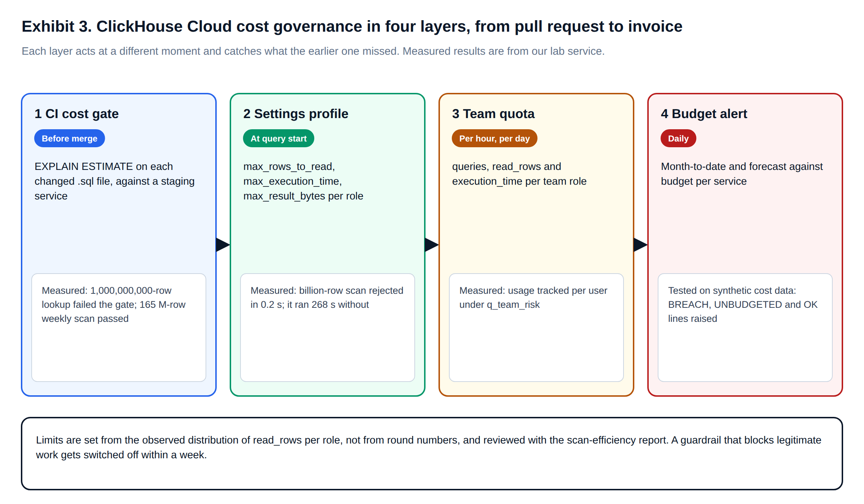
Task: Select the '4 Budget alert' heading
Action: (704, 114)
